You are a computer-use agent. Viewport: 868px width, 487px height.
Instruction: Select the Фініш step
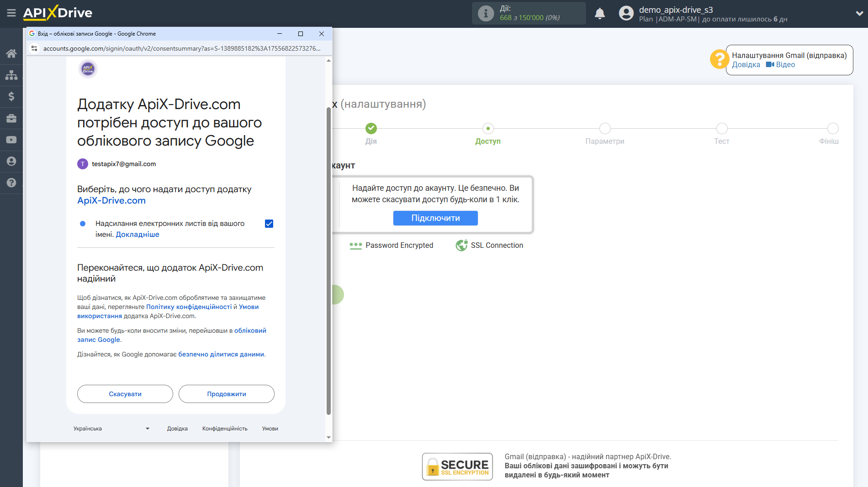[833, 128]
